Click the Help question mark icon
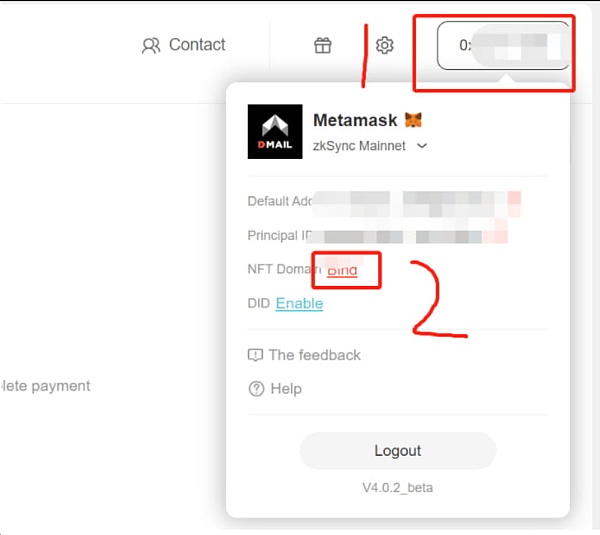Viewport: 600px width, 535px height. pyautogui.click(x=256, y=389)
